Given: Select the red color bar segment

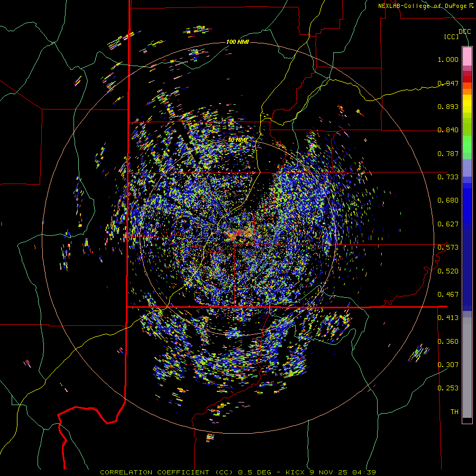Looking at the screenshot, I should pyautogui.click(x=467, y=79).
